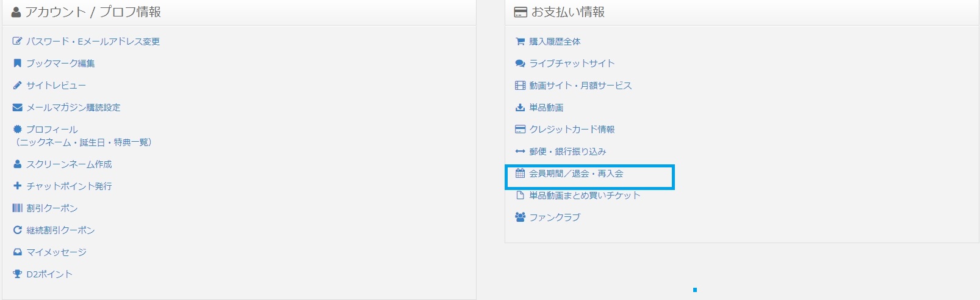Go to スクリーンネーム作成
980x300 pixels.
(x=69, y=164)
